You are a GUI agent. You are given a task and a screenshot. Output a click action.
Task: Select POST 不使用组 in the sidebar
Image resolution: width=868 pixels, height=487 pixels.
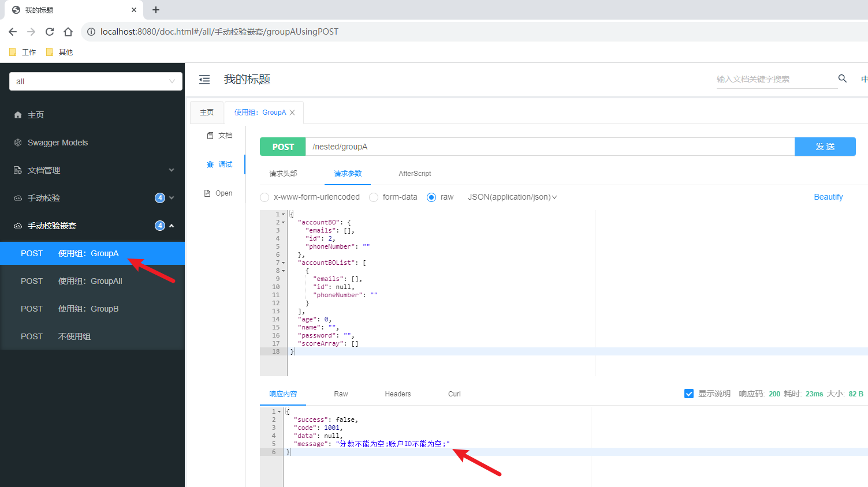[x=92, y=336]
